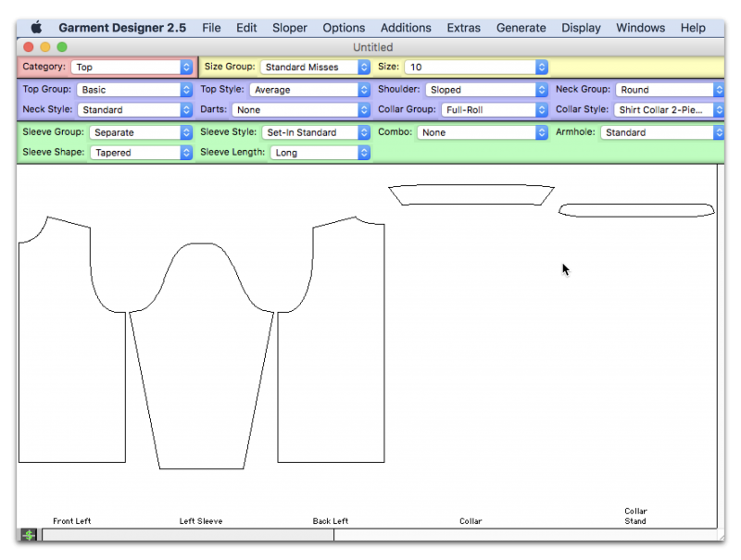This screenshot has height=560, width=741.
Task: Select the Collar Stand pattern piece outline
Action: 636,211
